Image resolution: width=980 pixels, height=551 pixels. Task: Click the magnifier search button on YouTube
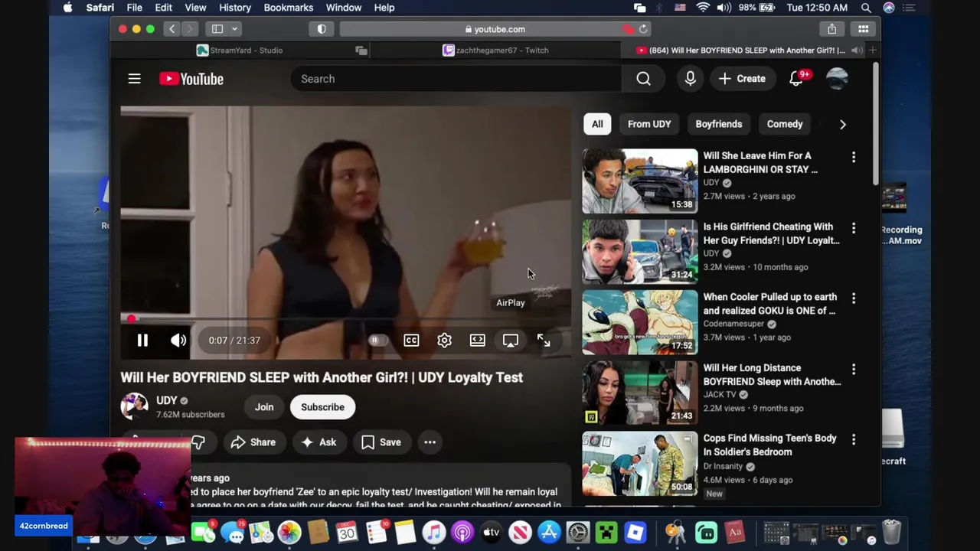pos(643,79)
